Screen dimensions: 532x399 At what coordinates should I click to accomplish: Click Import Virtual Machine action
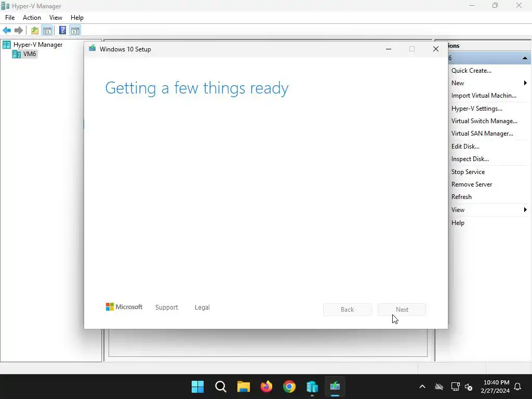[x=484, y=96]
